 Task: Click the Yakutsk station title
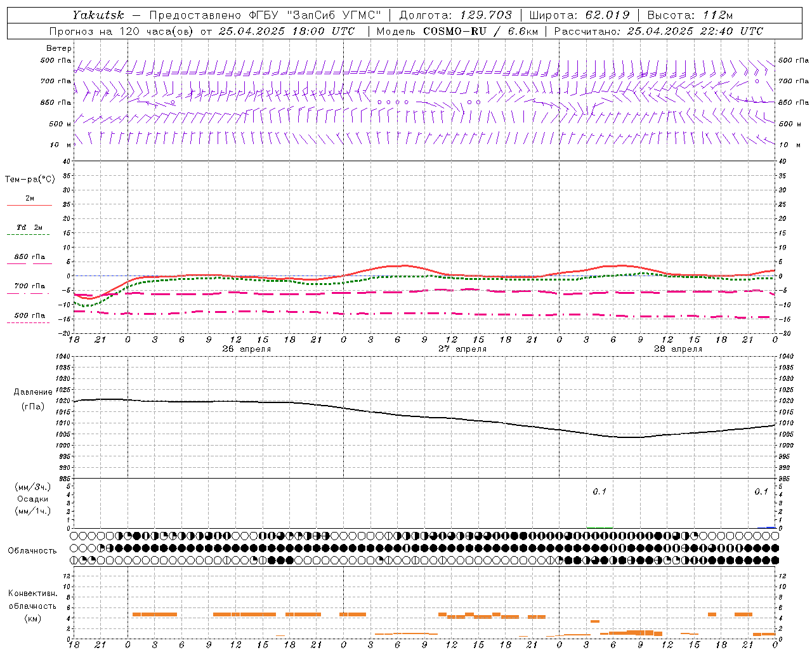tap(98, 15)
